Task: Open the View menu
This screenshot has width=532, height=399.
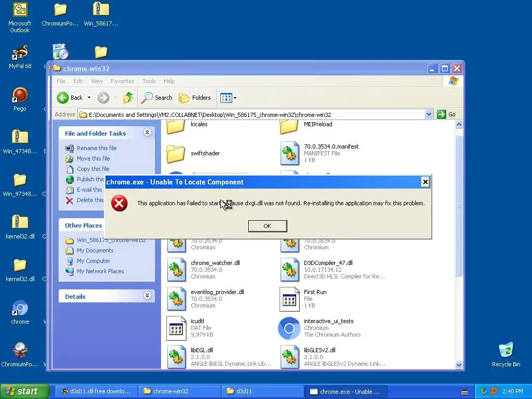Action: (96, 81)
